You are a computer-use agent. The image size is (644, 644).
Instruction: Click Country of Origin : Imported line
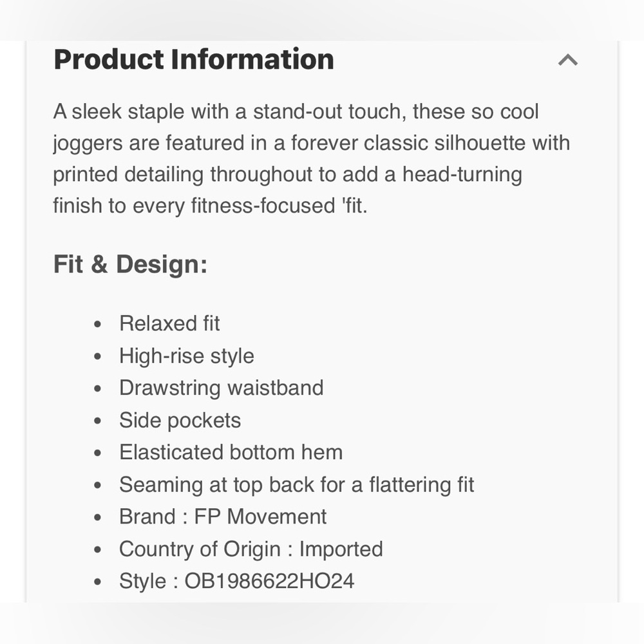point(251,549)
